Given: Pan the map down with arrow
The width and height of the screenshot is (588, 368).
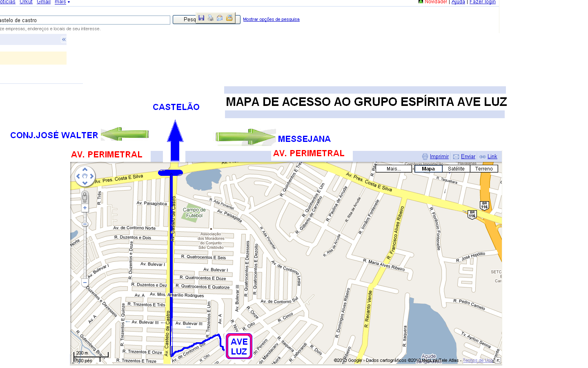Looking at the screenshot, I should click(85, 183).
